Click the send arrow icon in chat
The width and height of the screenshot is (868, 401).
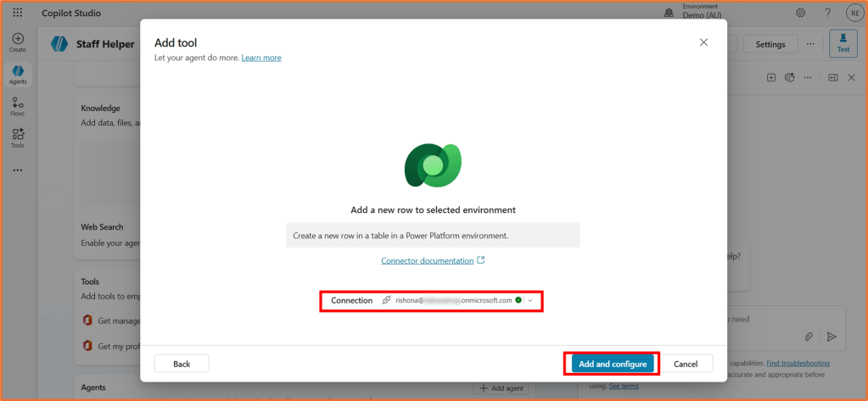[x=832, y=337]
